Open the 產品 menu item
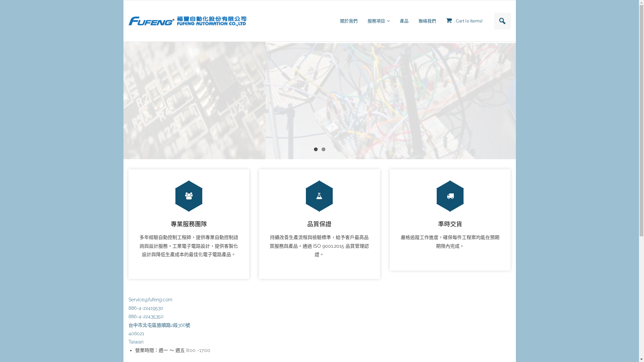 [404, 21]
